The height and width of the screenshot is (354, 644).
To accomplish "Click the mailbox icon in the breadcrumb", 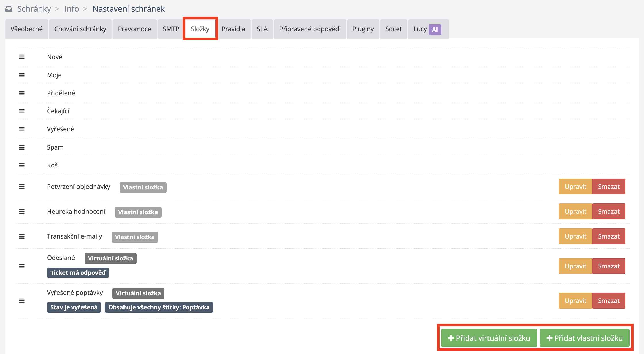I will coord(9,9).
